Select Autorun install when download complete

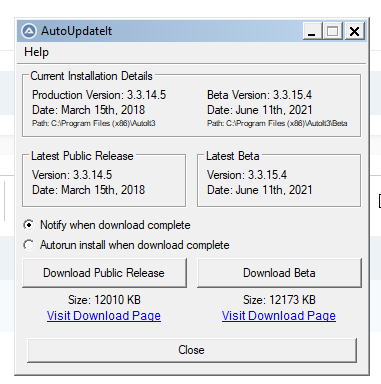[x=126, y=245]
